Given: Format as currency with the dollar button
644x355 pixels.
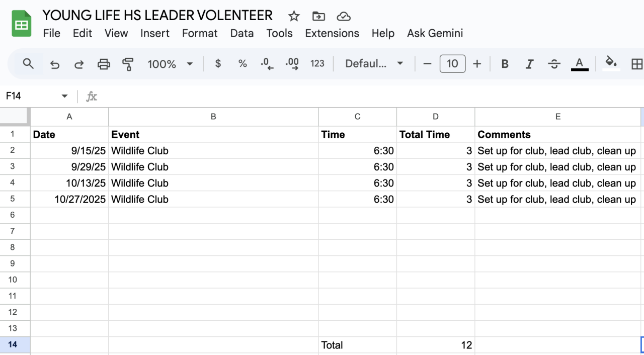Looking at the screenshot, I should point(218,64).
